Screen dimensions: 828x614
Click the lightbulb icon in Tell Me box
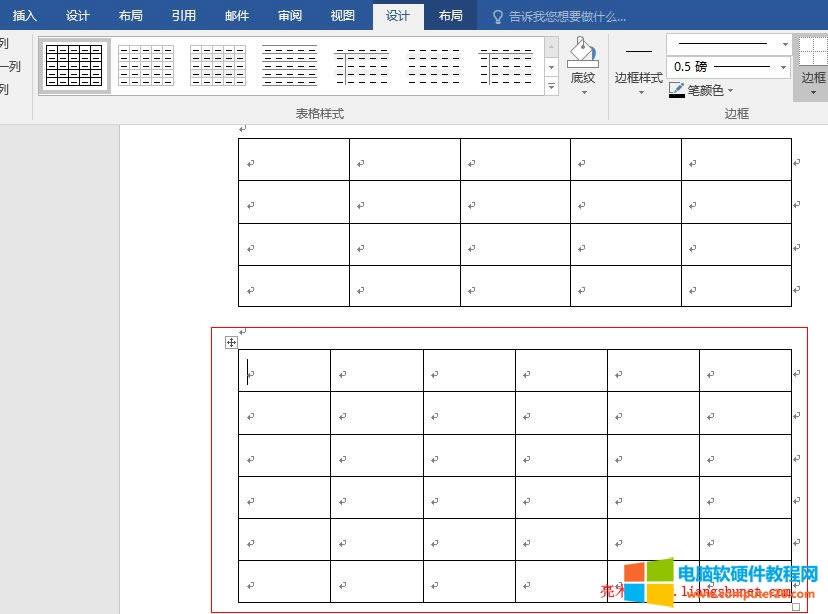click(498, 17)
